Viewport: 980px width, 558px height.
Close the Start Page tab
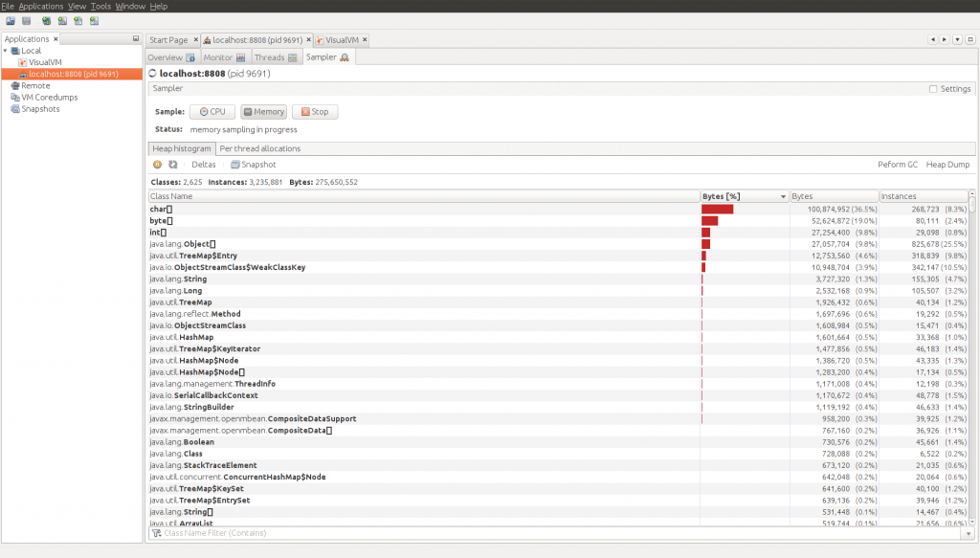(x=195, y=40)
